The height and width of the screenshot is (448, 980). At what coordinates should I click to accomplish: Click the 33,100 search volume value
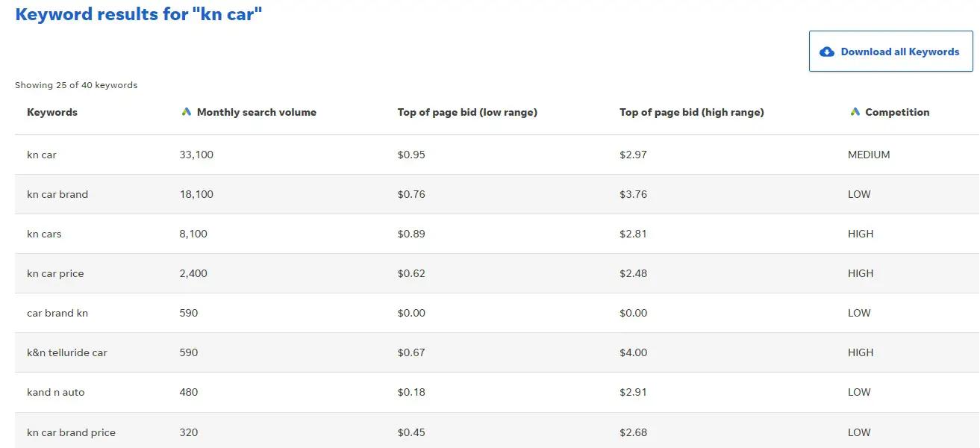[196, 155]
